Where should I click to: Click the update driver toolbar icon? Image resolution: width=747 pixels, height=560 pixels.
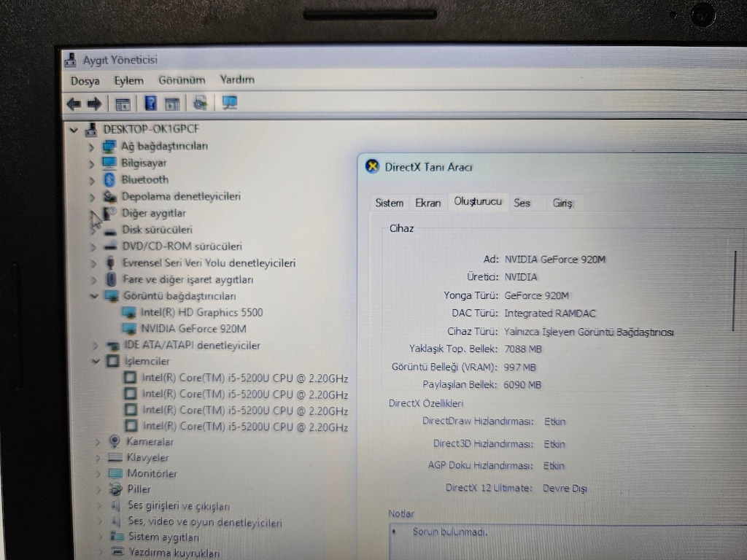pos(200,102)
